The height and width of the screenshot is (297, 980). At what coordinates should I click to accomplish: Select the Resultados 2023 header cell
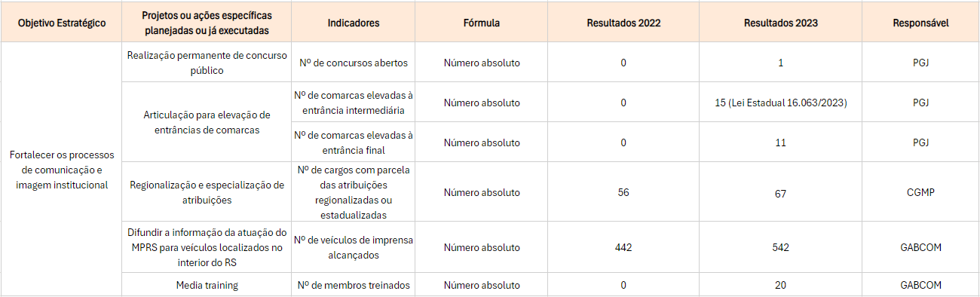[780, 23]
